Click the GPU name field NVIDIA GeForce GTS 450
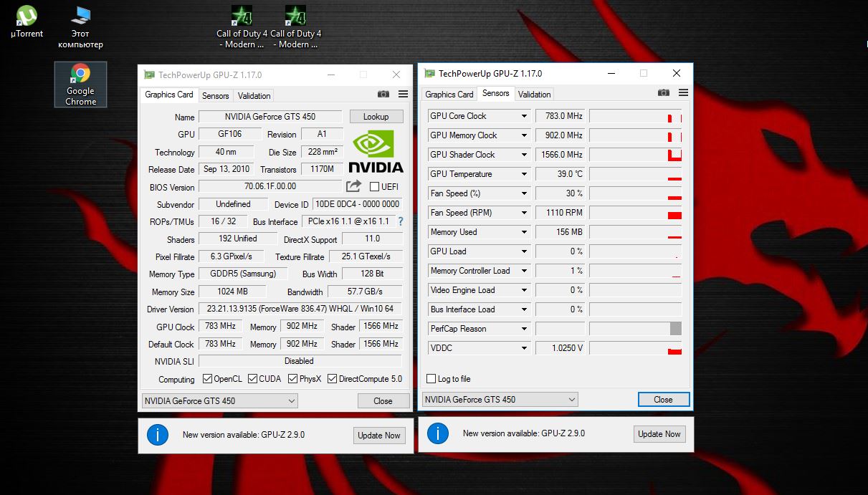Image resolution: width=868 pixels, height=495 pixels. click(x=270, y=117)
